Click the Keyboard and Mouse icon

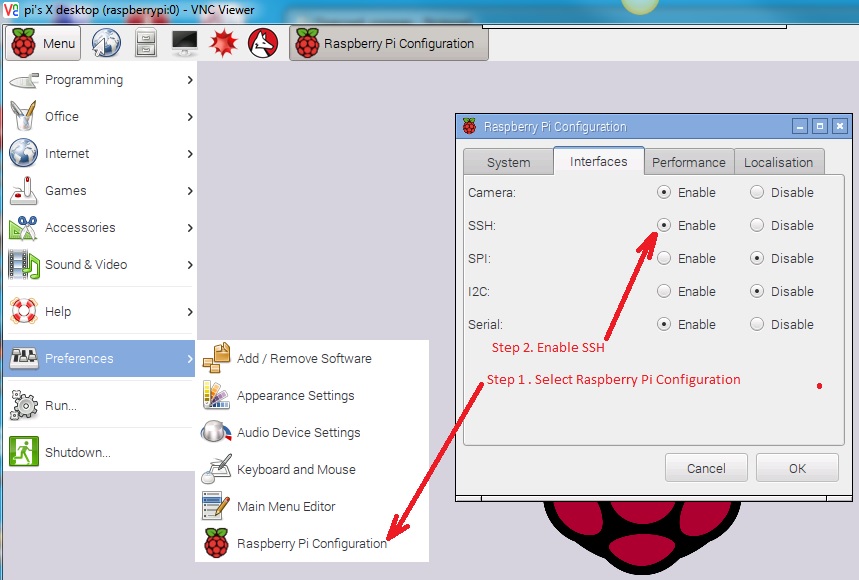pyautogui.click(x=216, y=469)
